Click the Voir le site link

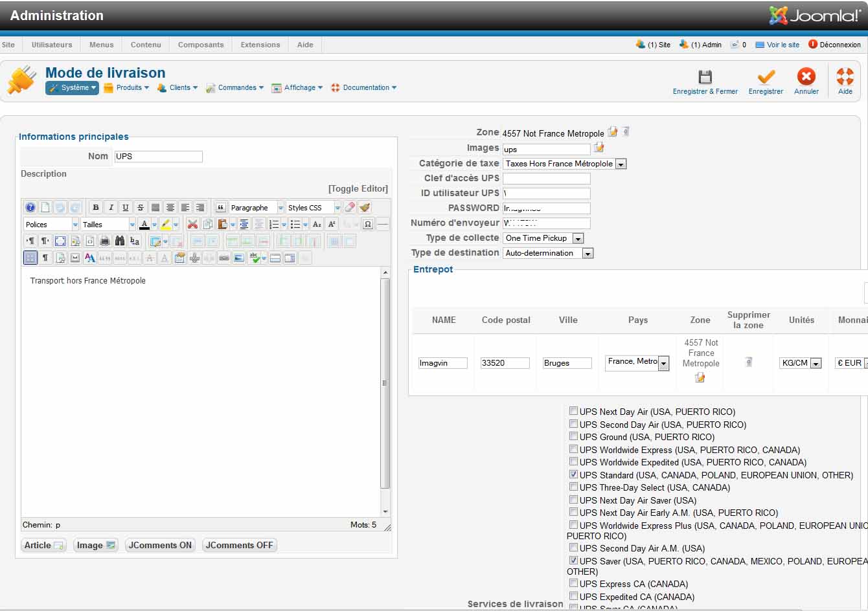[x=778, y=45]
